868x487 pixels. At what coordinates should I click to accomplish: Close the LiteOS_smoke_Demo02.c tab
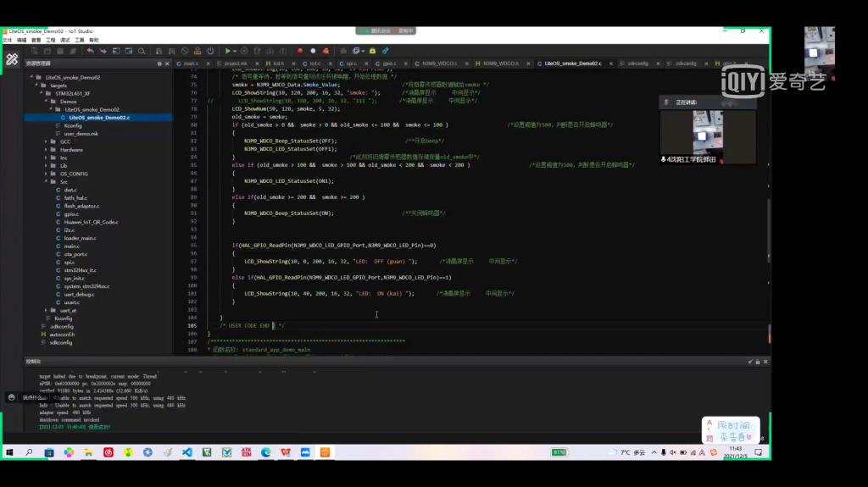(611, 64)
